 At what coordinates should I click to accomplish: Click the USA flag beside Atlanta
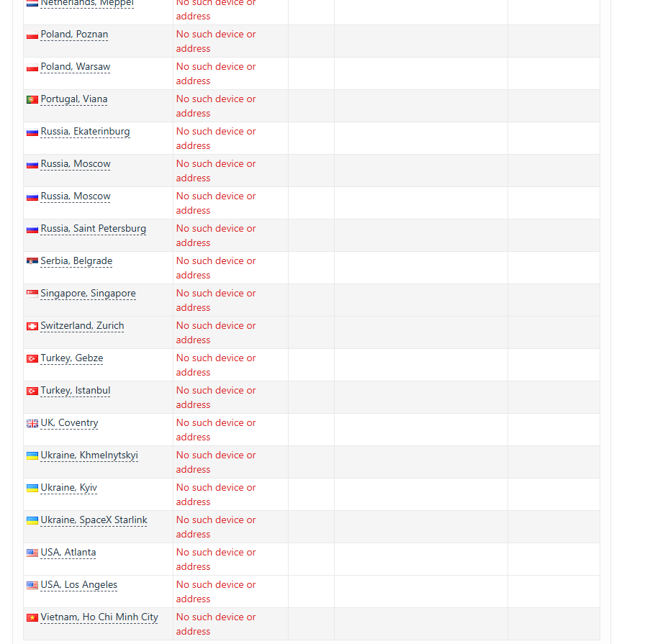tap(32, 553)
